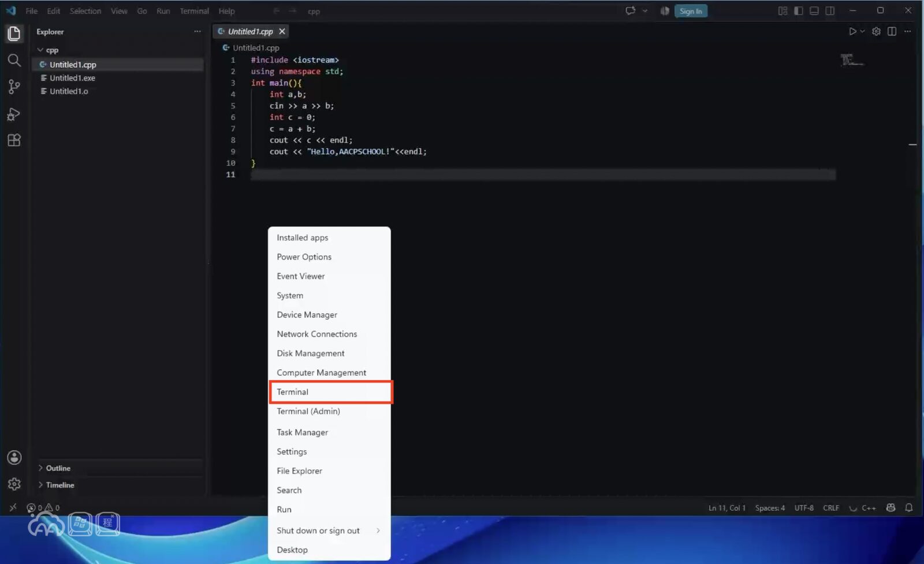The image size is (924, 564).
Task: Expand Shut down or sign out submenu
Action: click(x=329, y=530)
